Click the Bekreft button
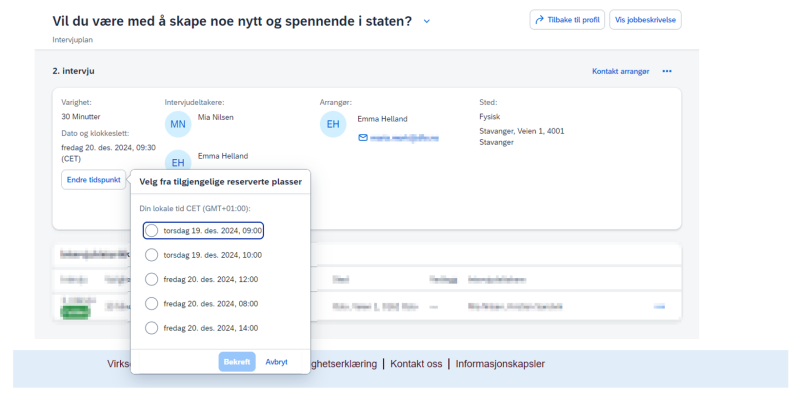The image size is (800, 396). (237, 362)
